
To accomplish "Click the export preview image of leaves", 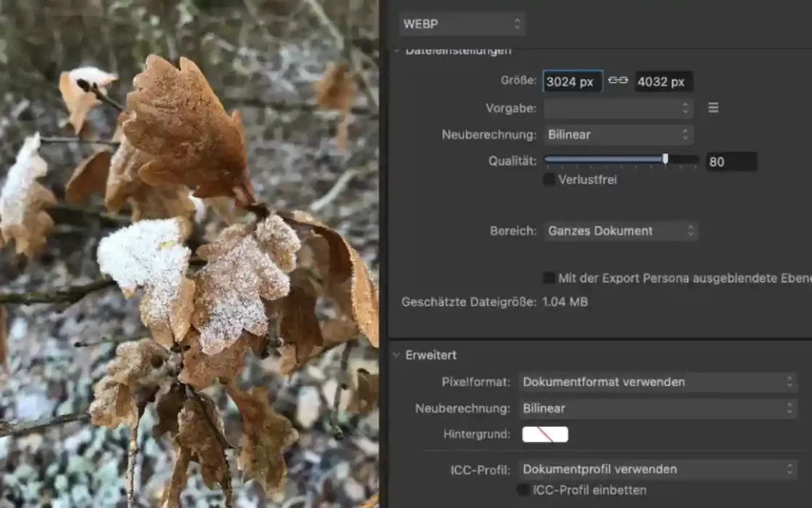I will click(x=189, y=254).
